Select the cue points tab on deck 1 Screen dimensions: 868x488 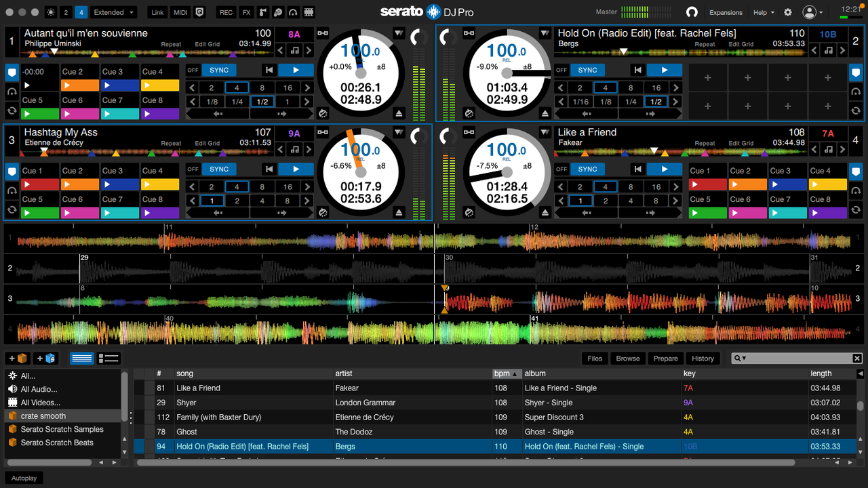[12, 73]
